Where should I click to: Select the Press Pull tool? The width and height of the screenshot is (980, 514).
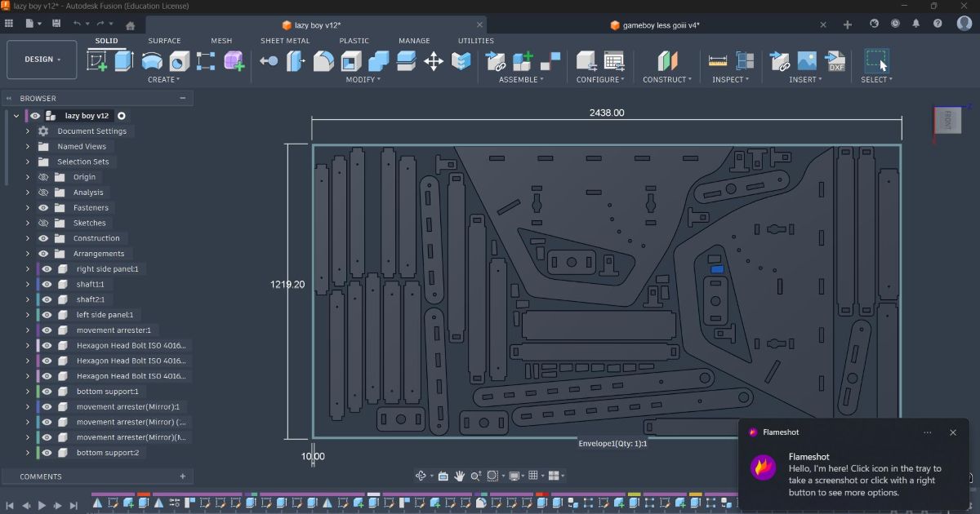pyautogui.click(x=269, y=61)
